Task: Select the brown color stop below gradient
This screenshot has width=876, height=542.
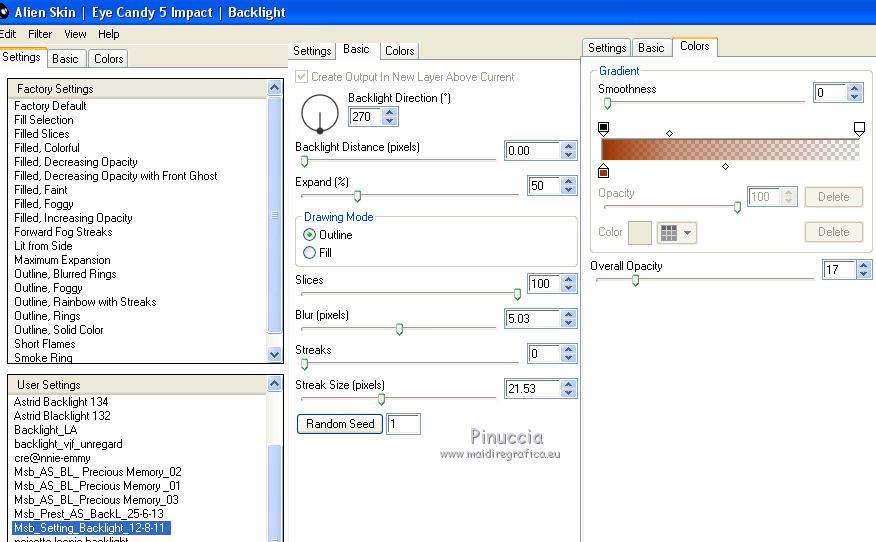Action: 603,170
